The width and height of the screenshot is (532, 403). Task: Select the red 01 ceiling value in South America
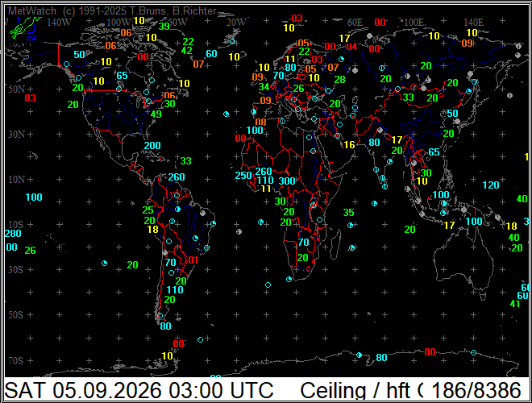pos(193,260)
